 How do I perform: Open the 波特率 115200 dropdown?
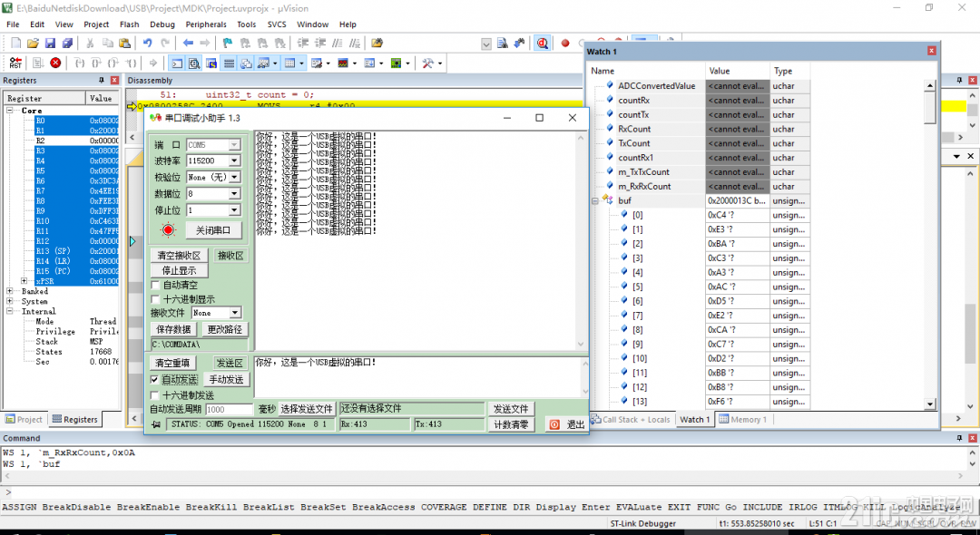(234, 160)
